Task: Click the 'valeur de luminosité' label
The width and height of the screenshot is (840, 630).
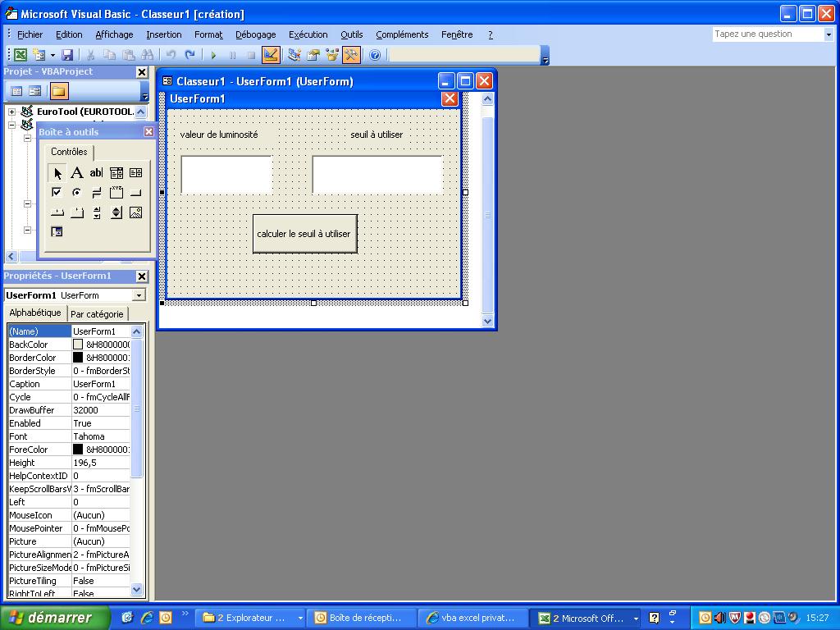Action: (x=219, y=135)
